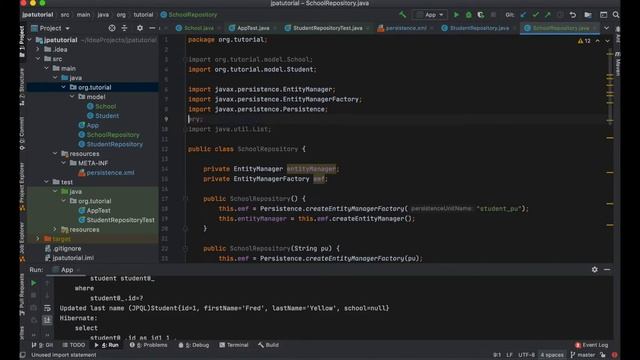Open the App run configuration dropdown
Image resolution: width=640 pixels, height=360 pixels.
(430, 15)
